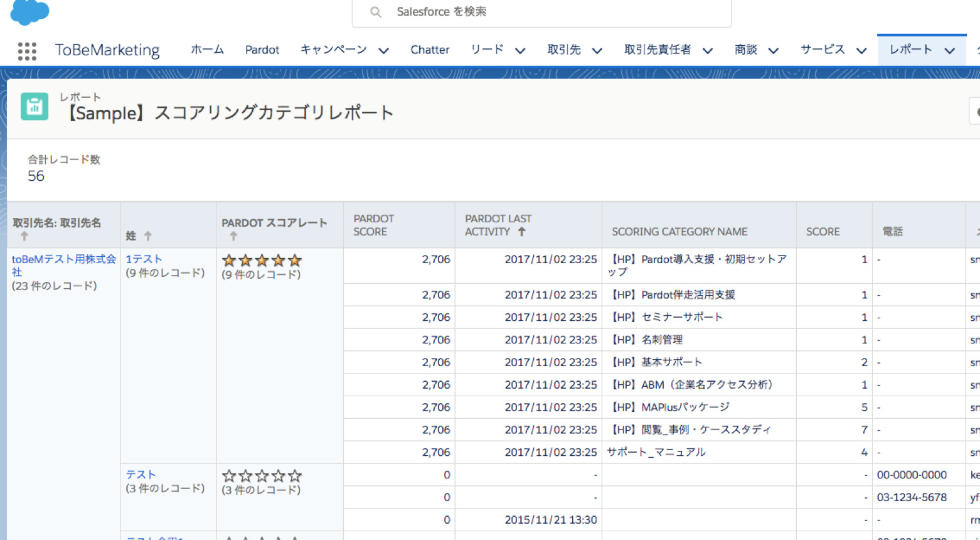Viewport: 980px width, 540px height.
Task: Open the リード tab
Action: pyautogui.click(x=487, y=50)
